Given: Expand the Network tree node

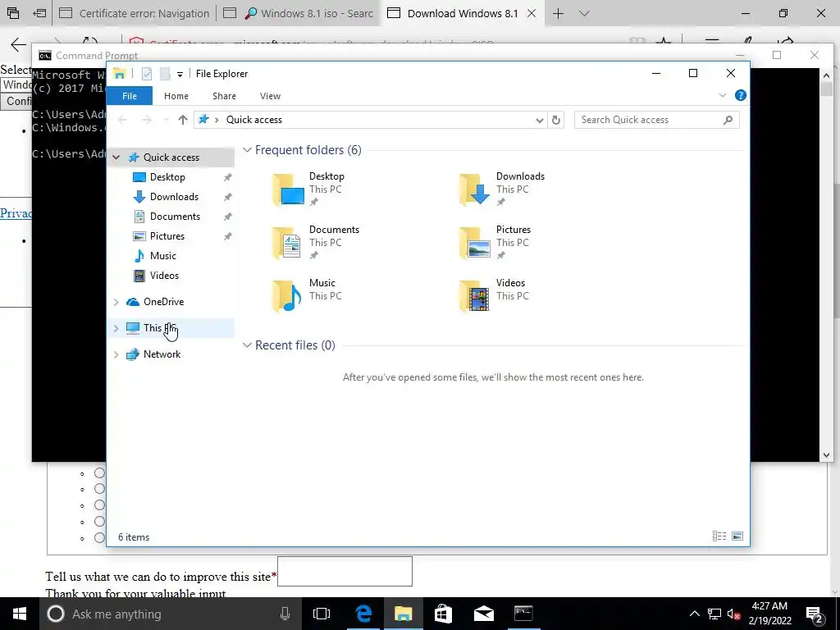Looking at the screenshot, I should tap(116, 354).
